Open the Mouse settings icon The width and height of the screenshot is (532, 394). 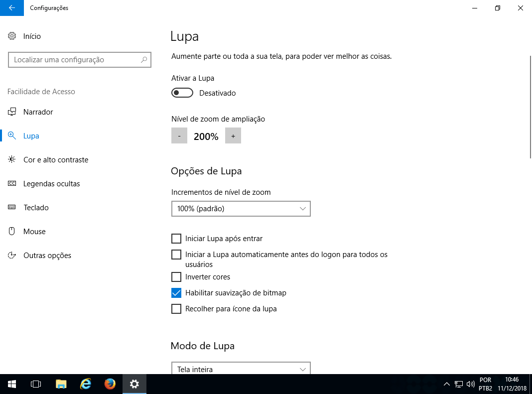point(12,232)
